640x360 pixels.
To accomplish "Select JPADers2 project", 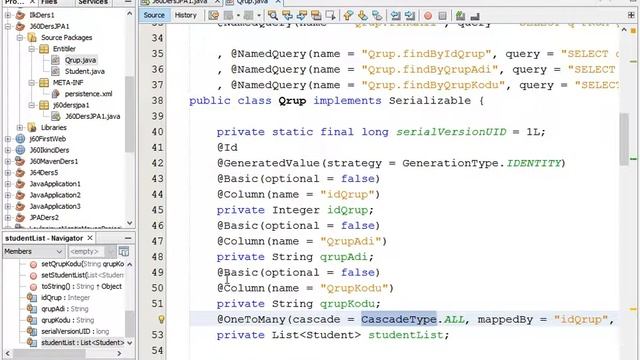I will (x=44, y=218).
